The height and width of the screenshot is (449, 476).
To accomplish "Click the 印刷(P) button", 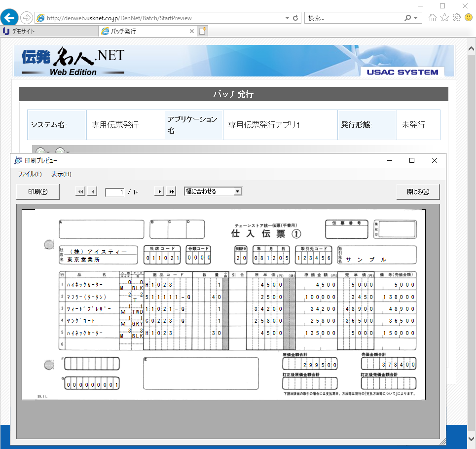I will tap(38, 192).
